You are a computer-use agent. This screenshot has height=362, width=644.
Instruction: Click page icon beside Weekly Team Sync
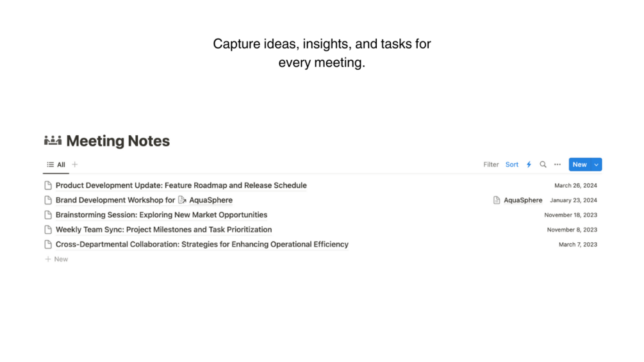(48, 229)
